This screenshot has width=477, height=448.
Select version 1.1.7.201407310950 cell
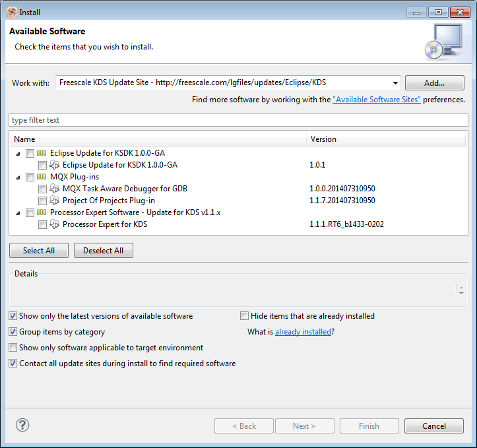pos(342,201)
